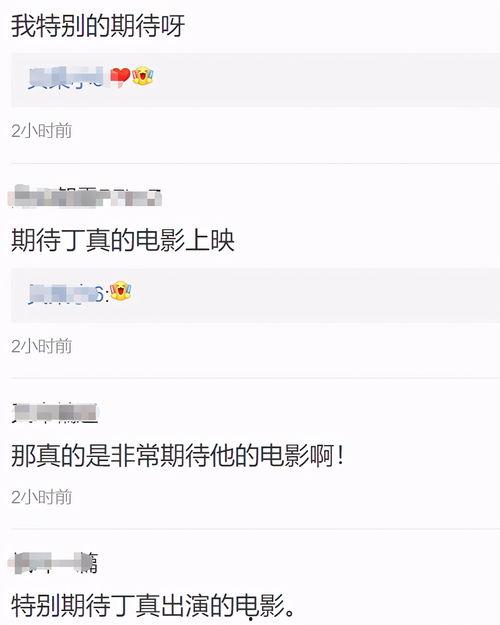This screenshot has width=500, height=625.
Task: Click divider line above 期待丁真的电影上映 comment block
Action: coord(255,163)
